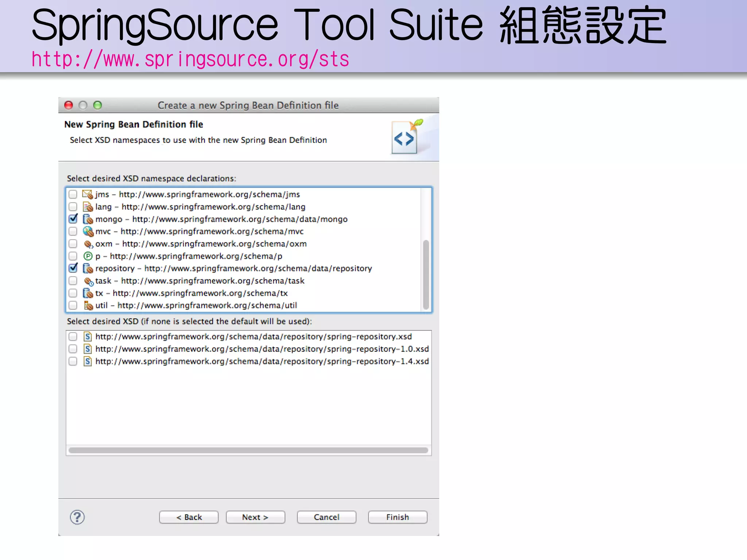The width and height of the screenshot is (747, 560).
Task: Enable the mvc namespace checkbox
Action: coord(73,232)
